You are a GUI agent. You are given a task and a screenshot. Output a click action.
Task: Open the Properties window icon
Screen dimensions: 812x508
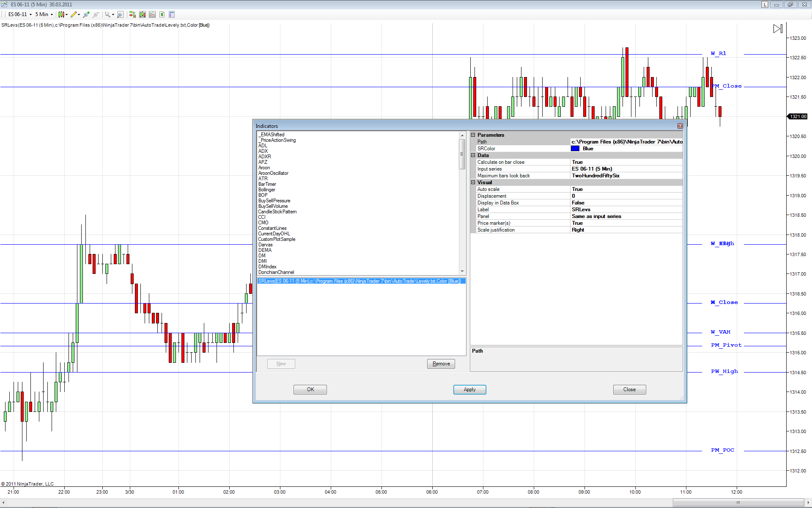coord(172,14)
